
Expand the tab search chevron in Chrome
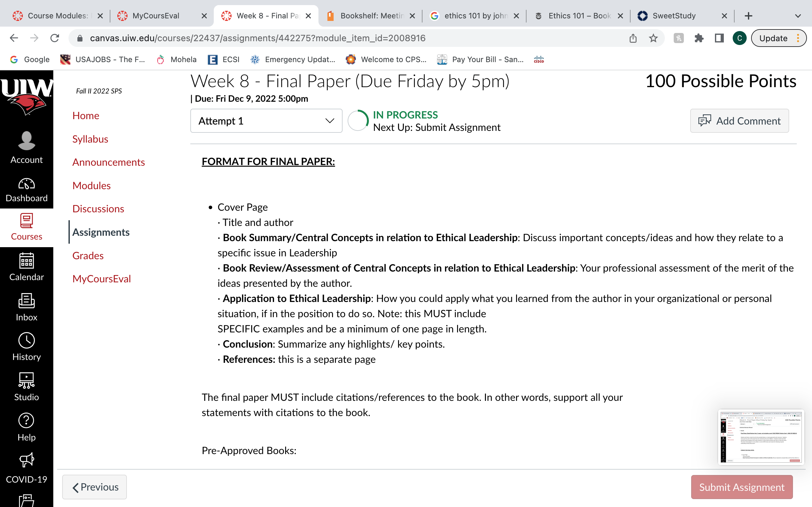coord(798,16)
